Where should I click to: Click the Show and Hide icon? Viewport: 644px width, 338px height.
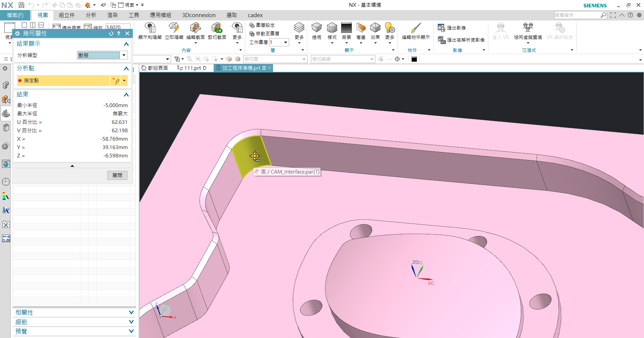(x=150, y=28)
